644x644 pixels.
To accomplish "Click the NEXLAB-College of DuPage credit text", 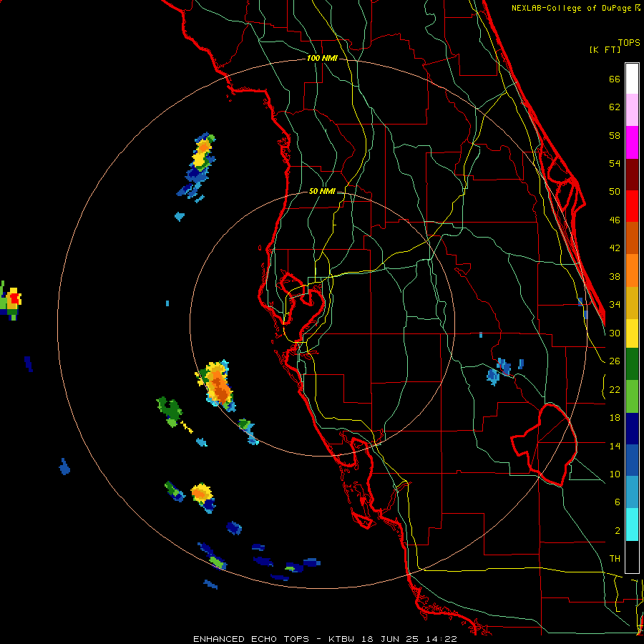I will point(572,8).
